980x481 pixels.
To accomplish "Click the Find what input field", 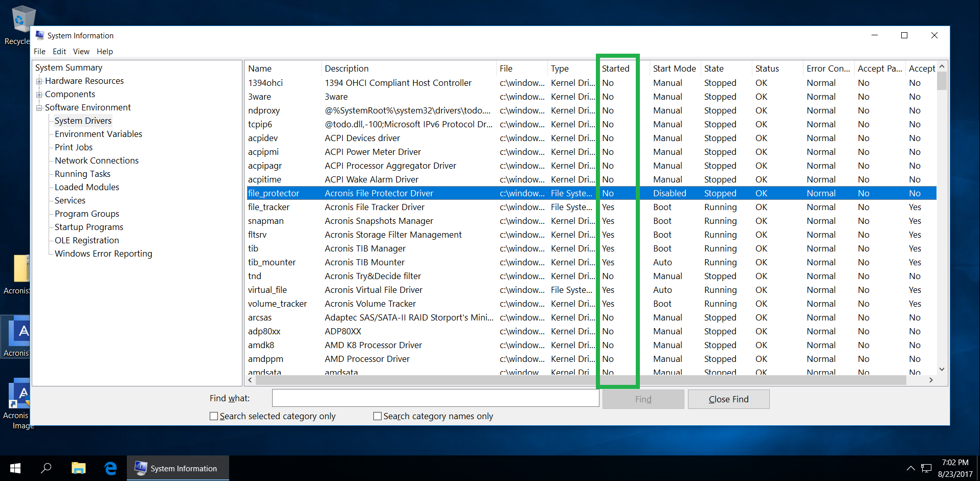I will coord(435,398).
